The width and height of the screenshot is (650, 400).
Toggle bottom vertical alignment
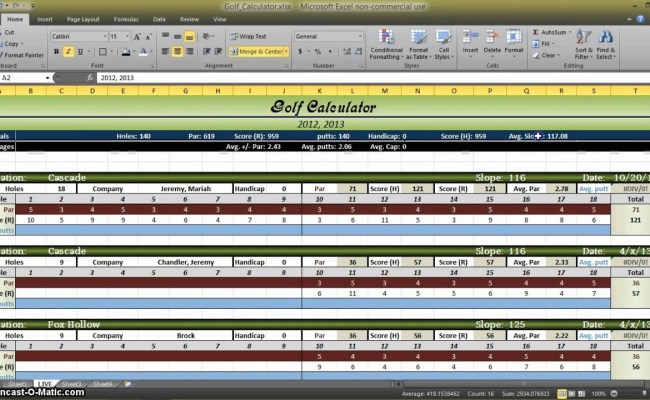189,37
